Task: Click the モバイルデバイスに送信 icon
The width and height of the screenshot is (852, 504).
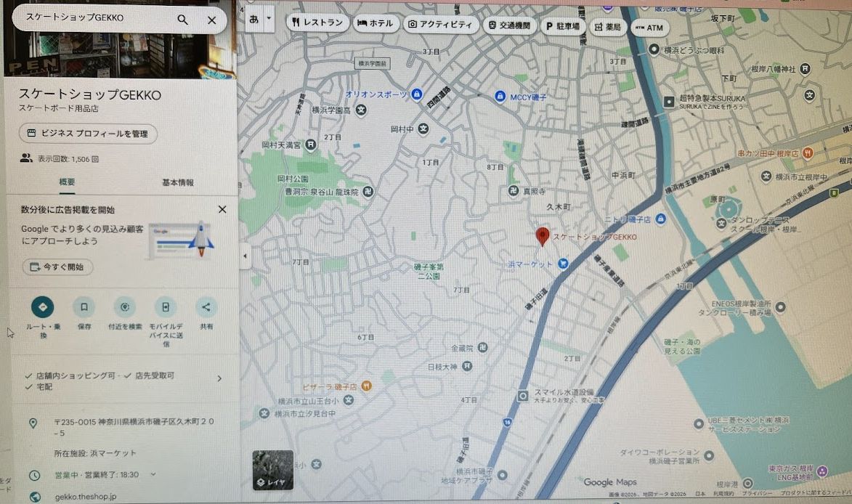Action: tap(166, 305)
